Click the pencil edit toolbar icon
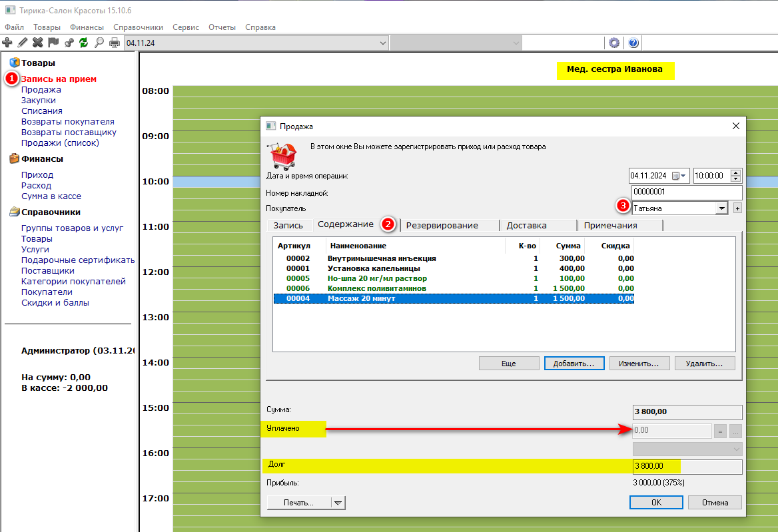Screen dimensions: 778x532 point(23,43)
